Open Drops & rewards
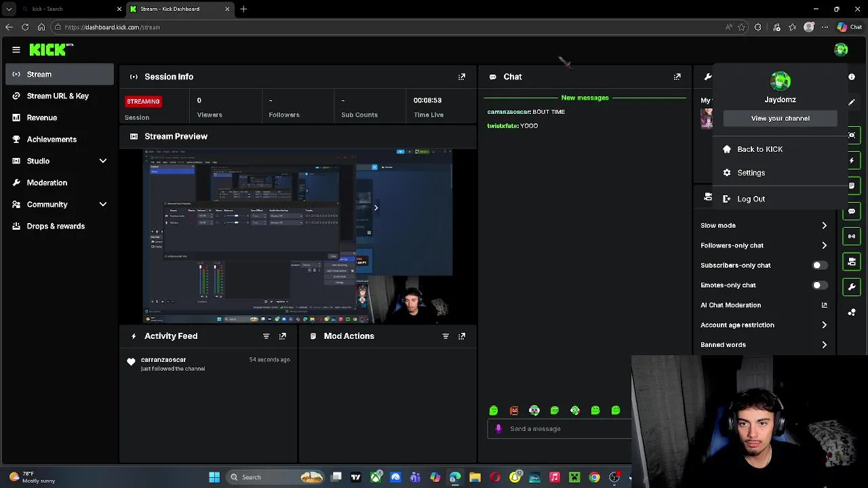This screenshot has height=488, width=868. click(x=60, y=226)
